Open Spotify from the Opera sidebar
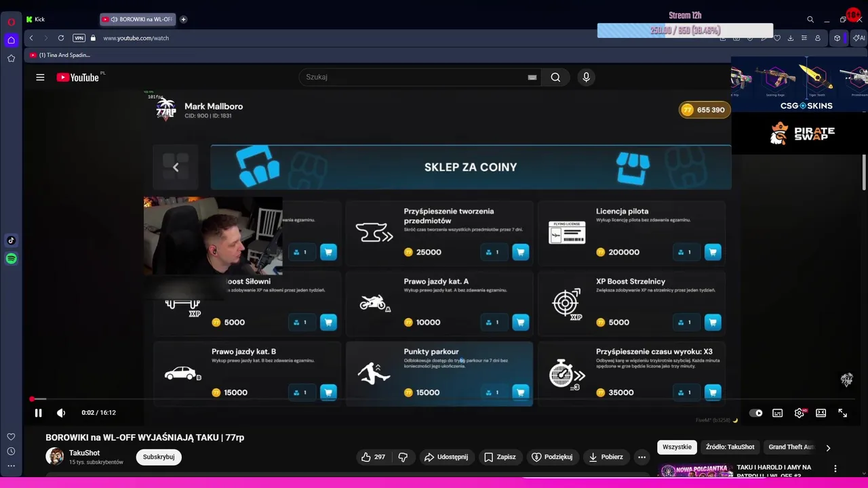 coord(11,258)
